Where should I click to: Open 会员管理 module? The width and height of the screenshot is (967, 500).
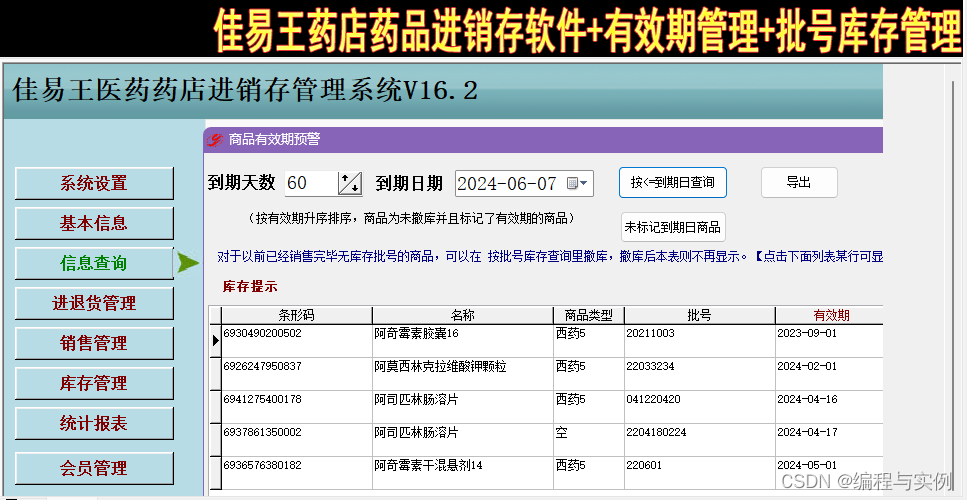click(x=94, y=468)
